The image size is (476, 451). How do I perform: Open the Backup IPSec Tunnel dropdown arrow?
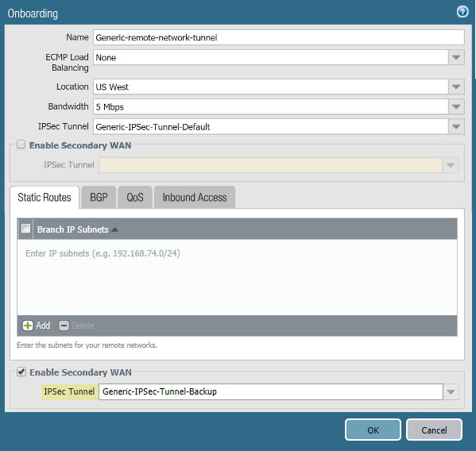point(451,392)
